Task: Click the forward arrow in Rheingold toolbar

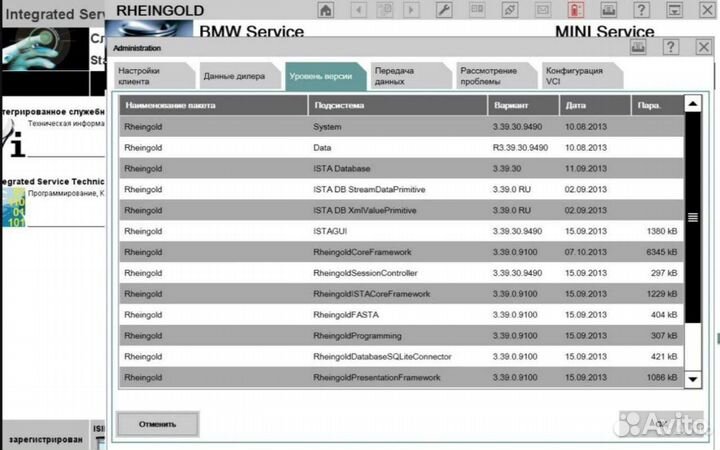Action: click(x=411, y=10)
